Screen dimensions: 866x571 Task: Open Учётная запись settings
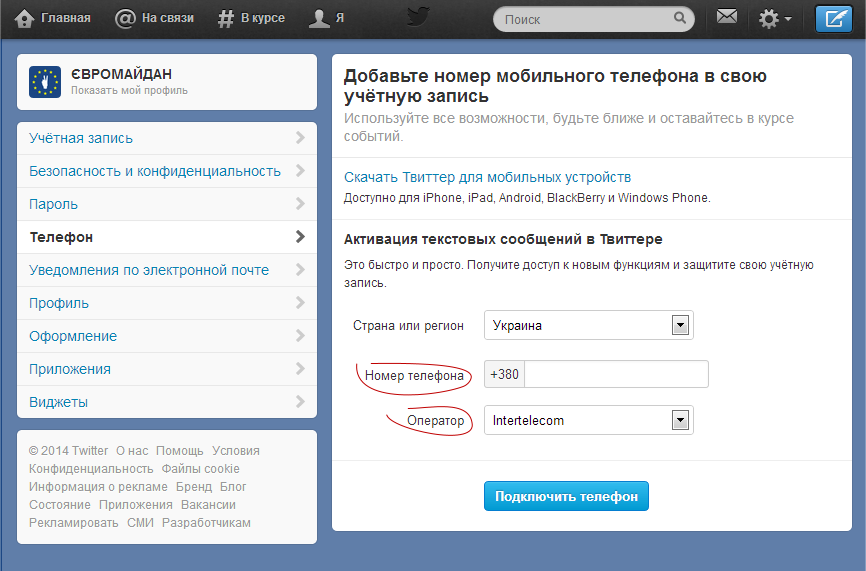click(167, 138)
